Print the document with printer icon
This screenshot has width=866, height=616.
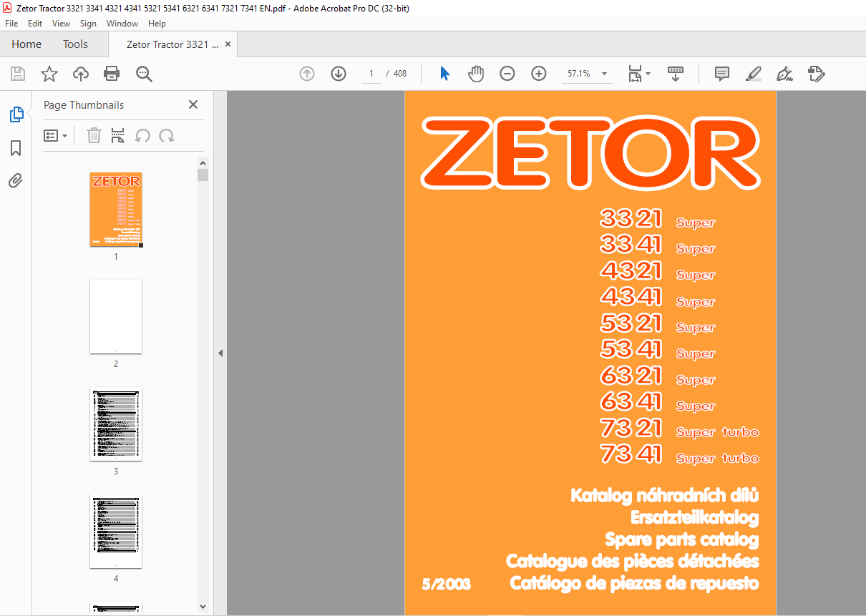click(x=112, y=74)
